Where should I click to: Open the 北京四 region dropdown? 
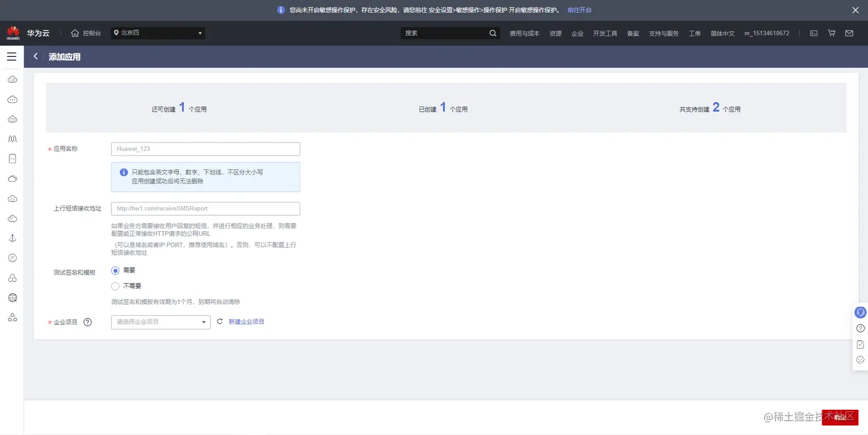click(158, 33)
